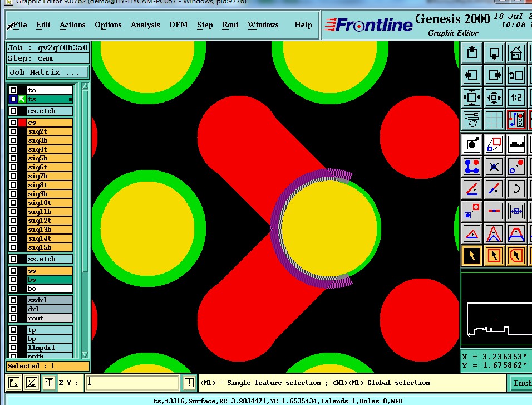This screenshot has width=532, height=405.
Task: Select the zoom area window tool
Action: point(494,144)
